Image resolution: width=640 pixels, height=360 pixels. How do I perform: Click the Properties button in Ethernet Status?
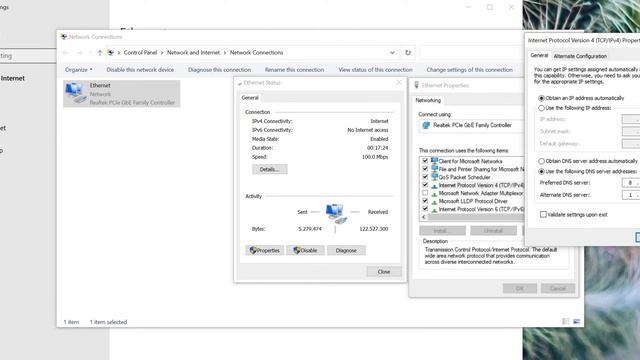(264, 250)
